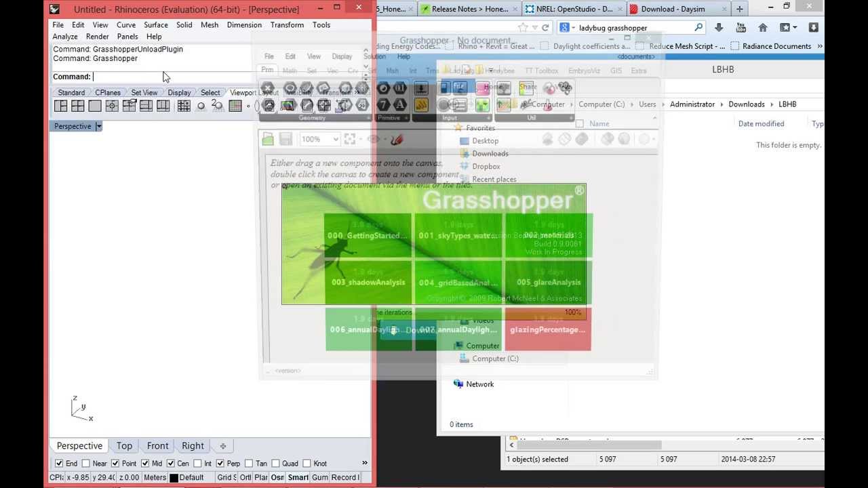The image size is (868, 488).
Task: Open the Radiance Documents bookmark
Action: 770,46
